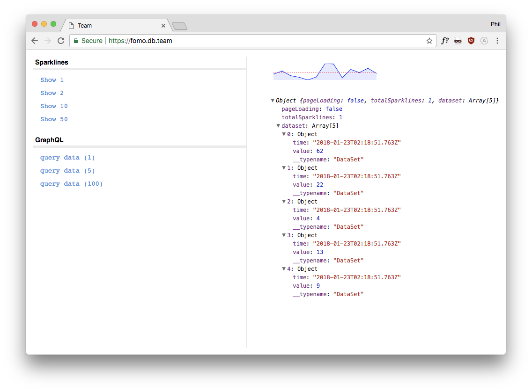Click the f? extension icon
This screenshot has width=532, height=392.
click(x=445, y=41)
